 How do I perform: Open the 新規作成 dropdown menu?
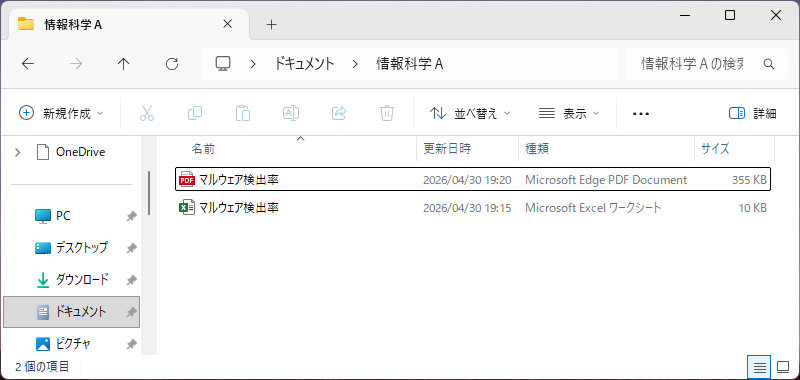[x=61, y=113]
